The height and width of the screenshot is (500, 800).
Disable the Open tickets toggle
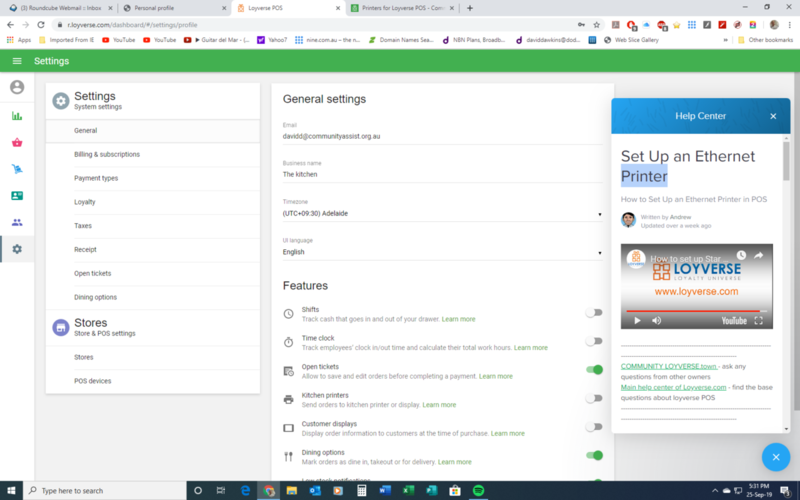(x=594, y=370)
